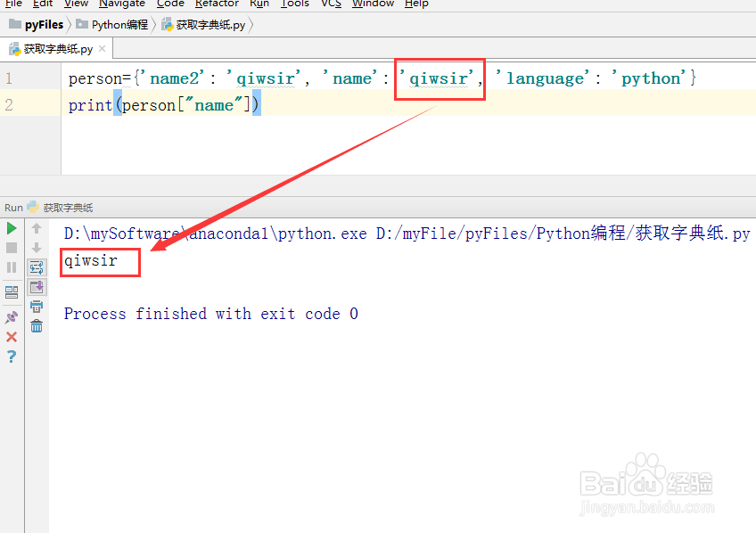Image resolution: width=756 pixels, height=533 pixels.
Task: Close the Run tab with red X
Action: click(x=12, y=337)
